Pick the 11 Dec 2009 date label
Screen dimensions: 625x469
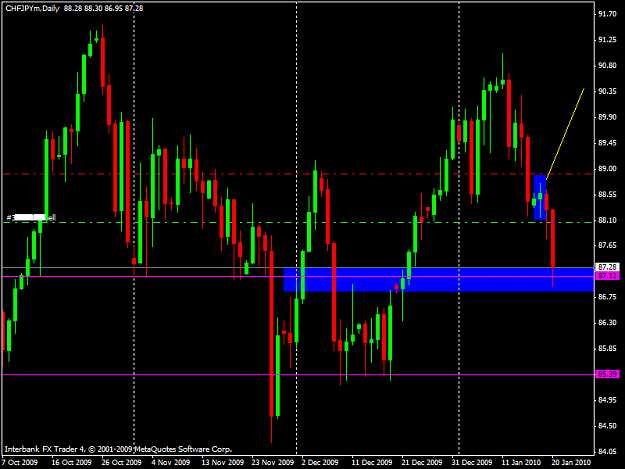(x=372, y=462)
